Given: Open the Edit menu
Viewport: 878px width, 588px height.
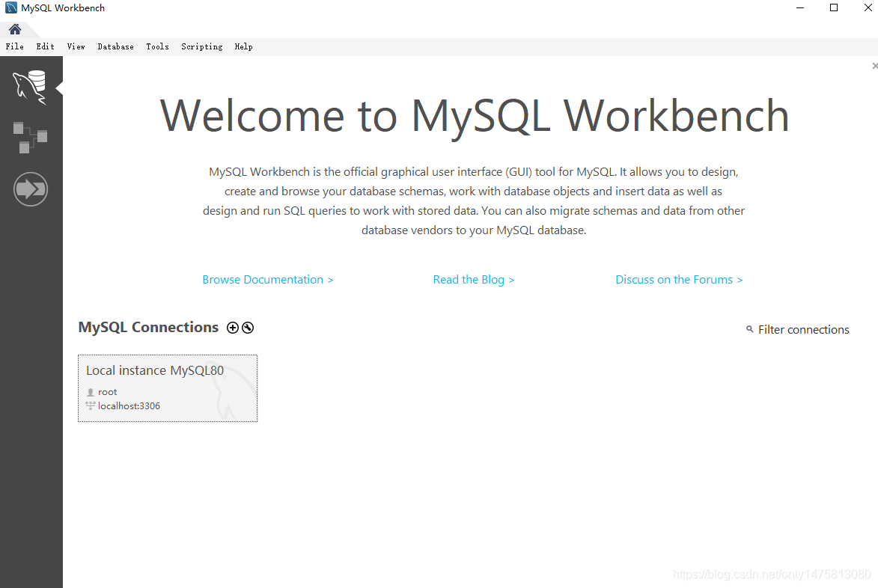Looking at the screenshot, I should (x=46, y=46).
